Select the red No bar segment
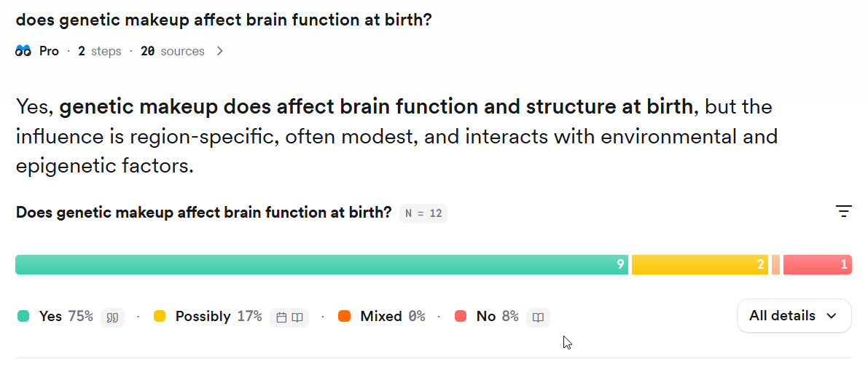The height and width of the screenshot is (372, 868). point(817,264)
